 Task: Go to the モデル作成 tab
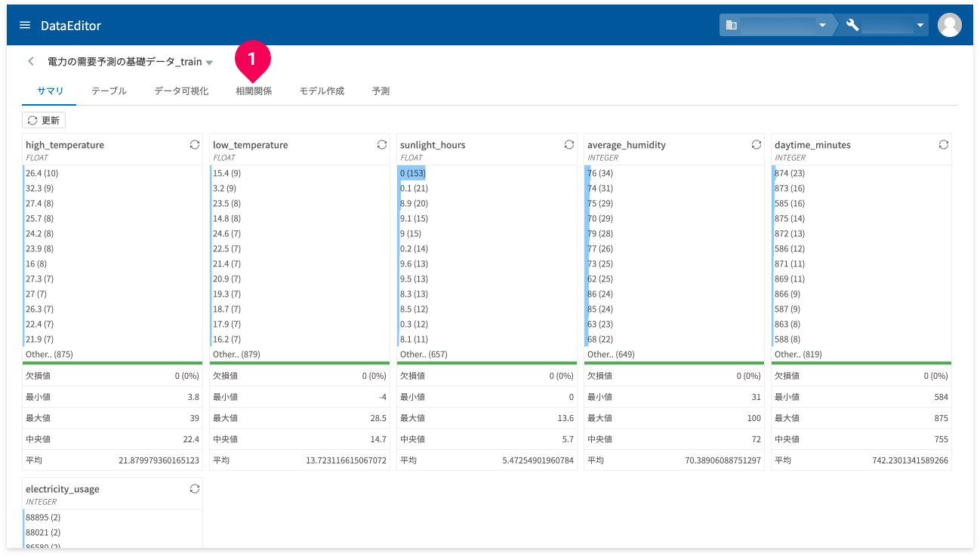point(322,91)
